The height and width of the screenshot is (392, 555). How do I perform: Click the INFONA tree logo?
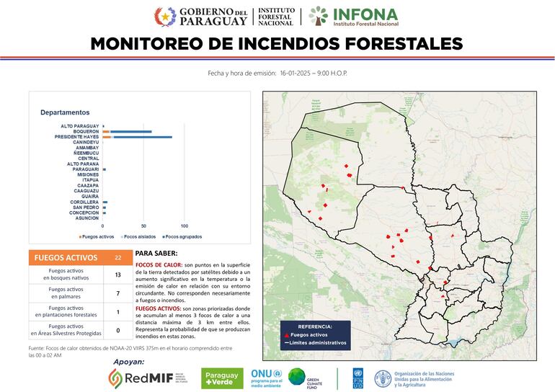tap(318, 17)
